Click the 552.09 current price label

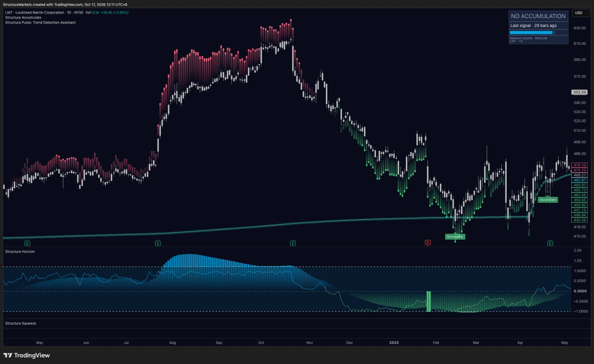click(579, 92)
